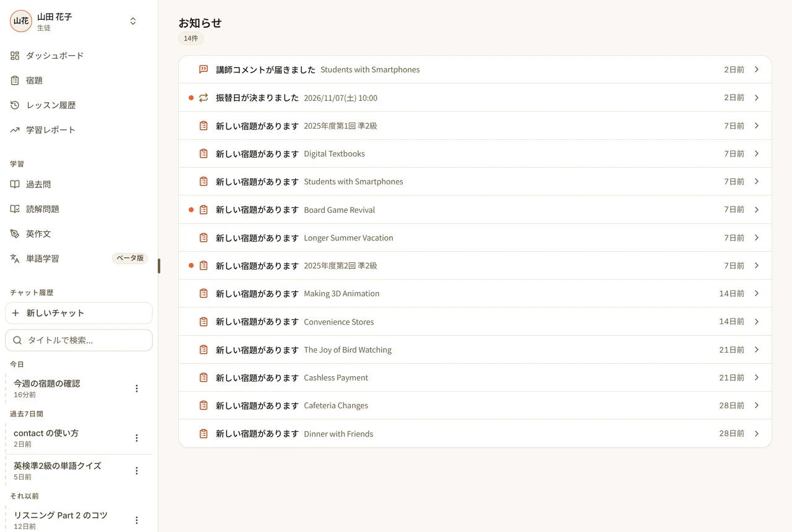Click the swap icon on 振替日 row
Viewport: 792px width, 532px height.
pos(204,98)
